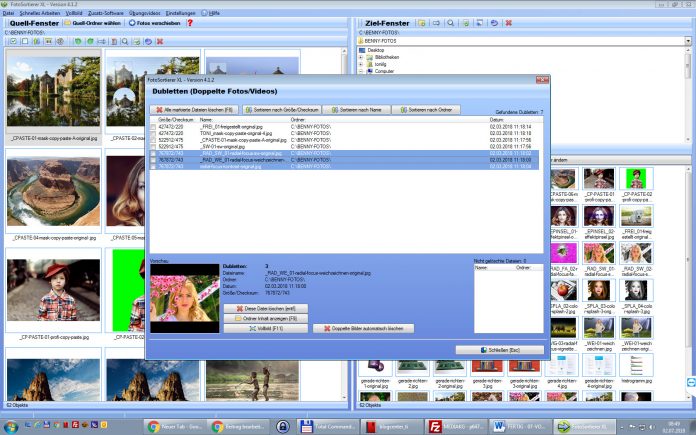Tick checkbox for TONI_mask-copy-paste-original-4.jpg
Screen dimensions: 696x435
(x=153, y=133)
